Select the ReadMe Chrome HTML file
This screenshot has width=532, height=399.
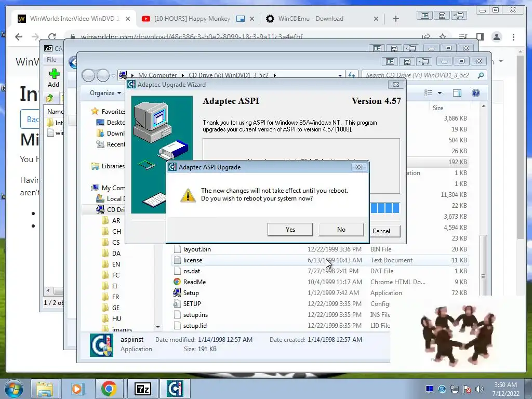320,282
